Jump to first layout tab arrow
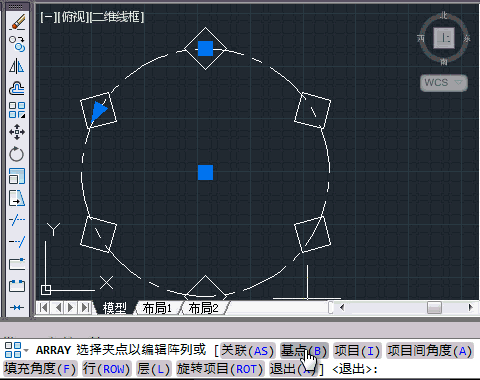Screen dimensions: 480x380 click(x=44, y=307)
